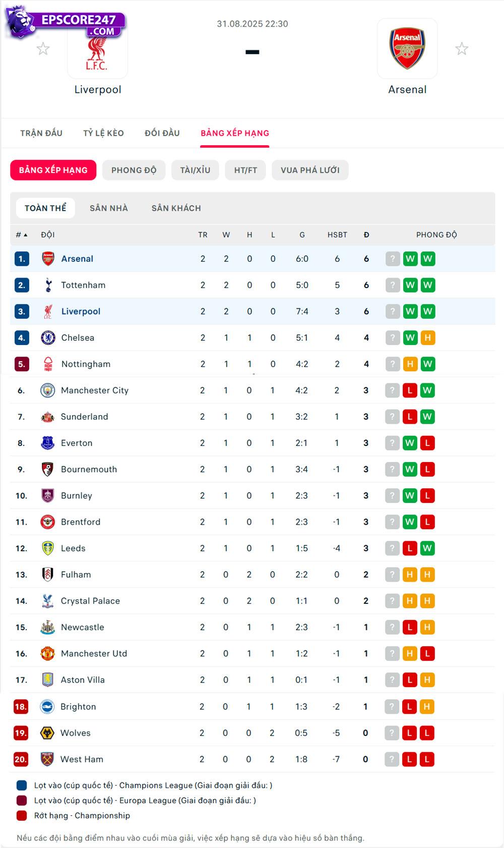Image resolution: width=504 pixels, height=848 pixels.
Task: Sort standings by the HSBT column header
Action: click(337, 235)
